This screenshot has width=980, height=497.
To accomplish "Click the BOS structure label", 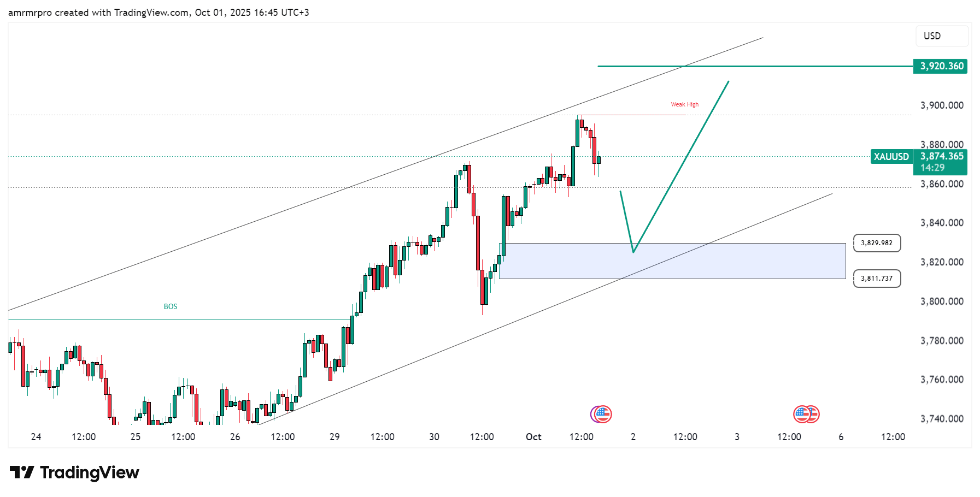I will coord(171,307).
